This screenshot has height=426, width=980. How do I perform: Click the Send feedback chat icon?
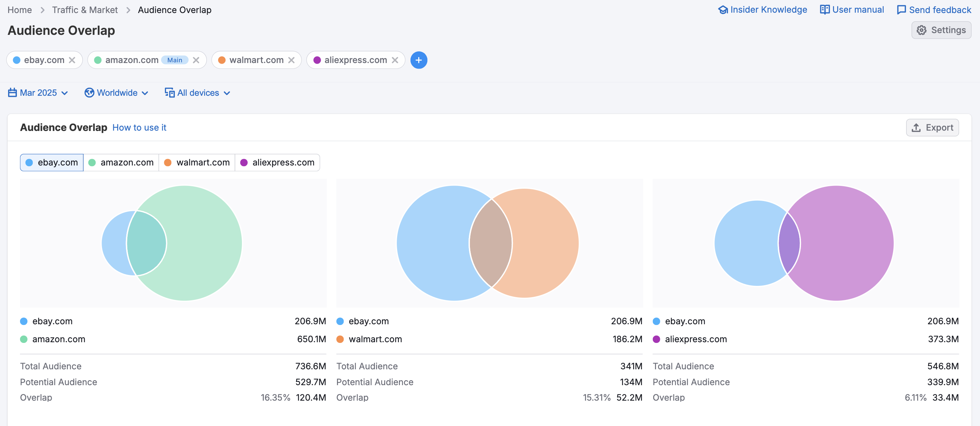[x=901, y=10]
